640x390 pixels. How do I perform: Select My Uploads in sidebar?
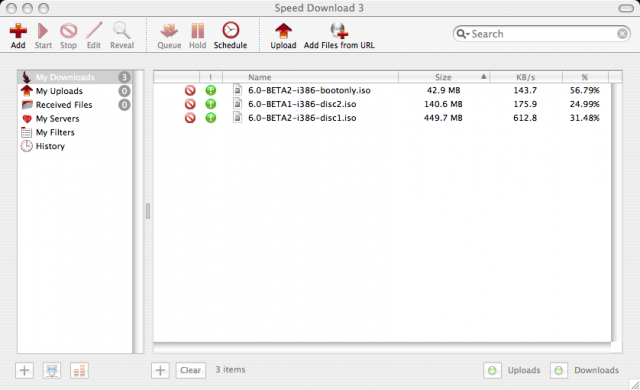click(75, 91)
